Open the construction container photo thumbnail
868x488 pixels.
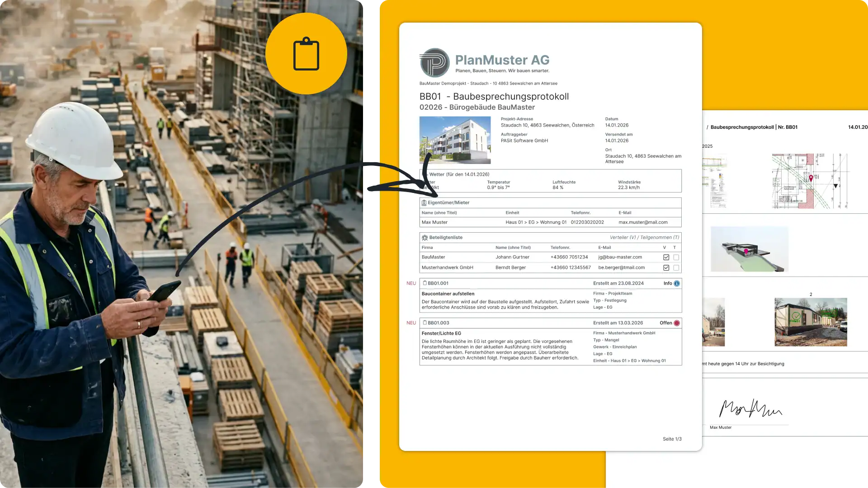(811, 322)
